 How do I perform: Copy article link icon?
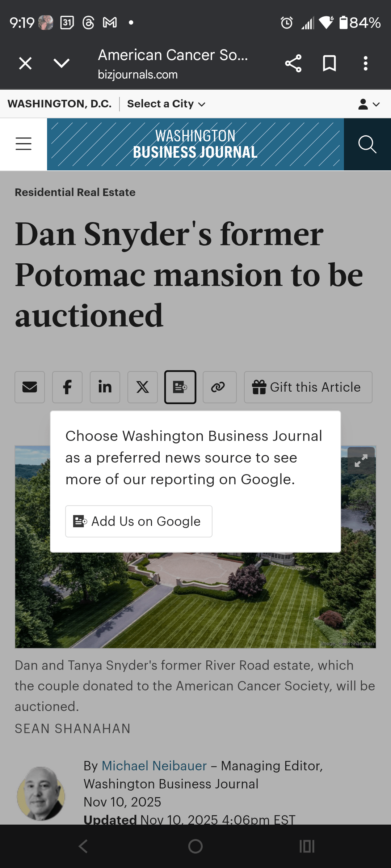(x=219, y=387)
